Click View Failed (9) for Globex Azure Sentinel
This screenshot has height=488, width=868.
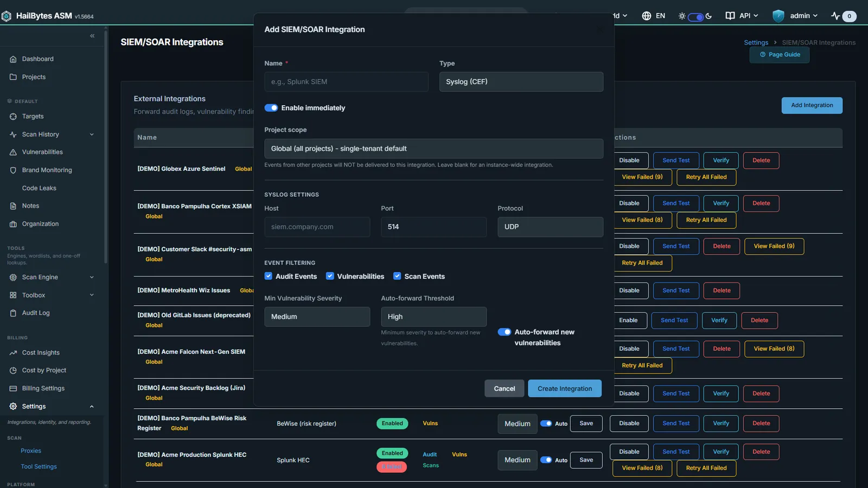coord(642,177)
